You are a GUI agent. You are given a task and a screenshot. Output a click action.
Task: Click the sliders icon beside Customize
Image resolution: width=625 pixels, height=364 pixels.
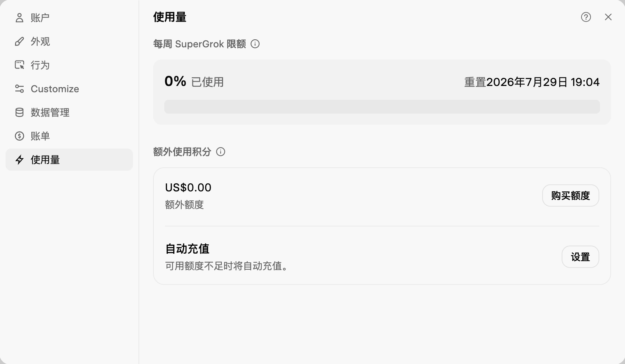coord(19,89)
